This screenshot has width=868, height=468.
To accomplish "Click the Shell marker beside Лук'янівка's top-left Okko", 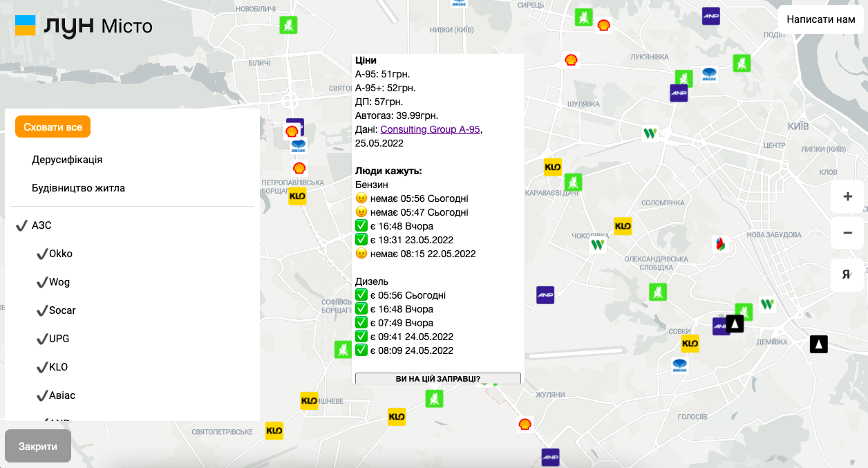I will [x=603, y=25].
